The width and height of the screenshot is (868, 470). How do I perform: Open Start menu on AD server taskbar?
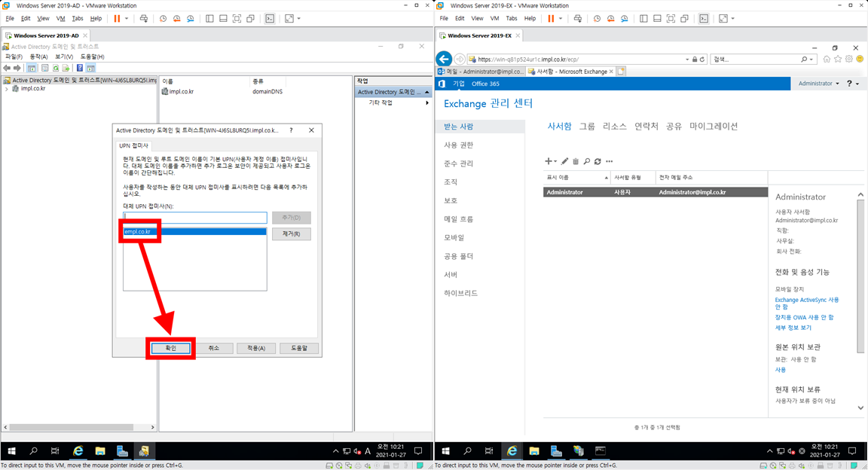(x=11, y=450)
